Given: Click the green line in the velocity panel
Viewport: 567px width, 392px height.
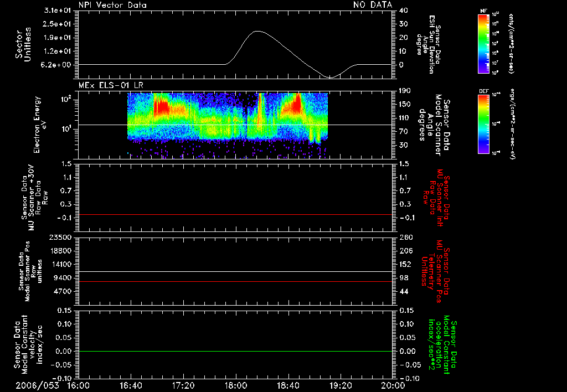Looking at the screenshot, I should point(235,351).
